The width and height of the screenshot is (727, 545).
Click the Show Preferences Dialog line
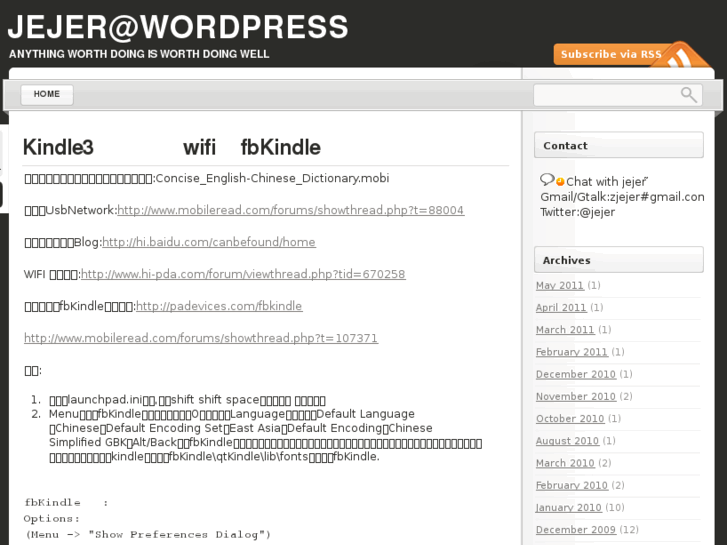[x=147, y=534]
